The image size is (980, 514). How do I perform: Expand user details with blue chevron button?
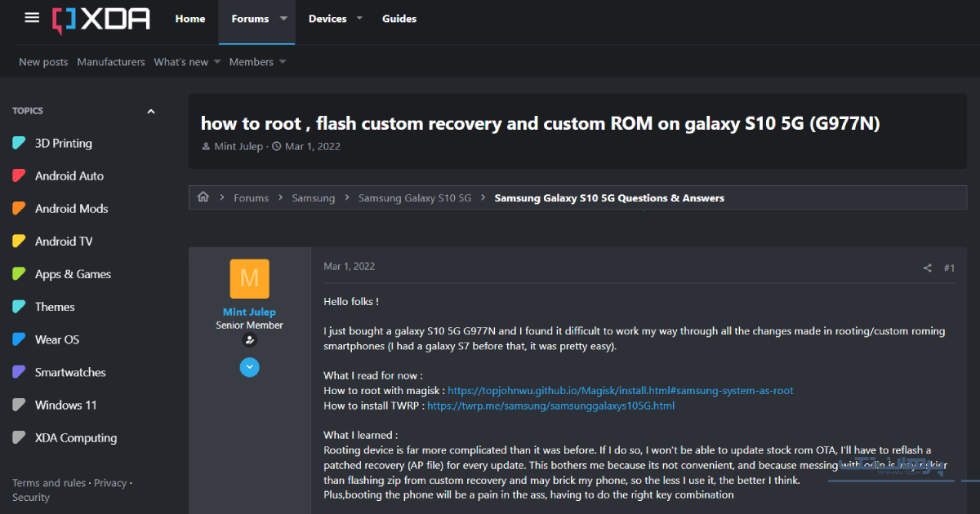click(x=249, y=368)
